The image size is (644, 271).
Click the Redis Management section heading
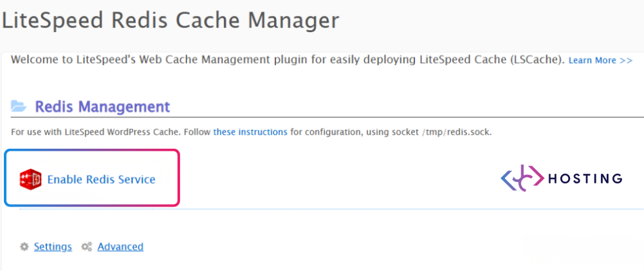tap(102, 107)
